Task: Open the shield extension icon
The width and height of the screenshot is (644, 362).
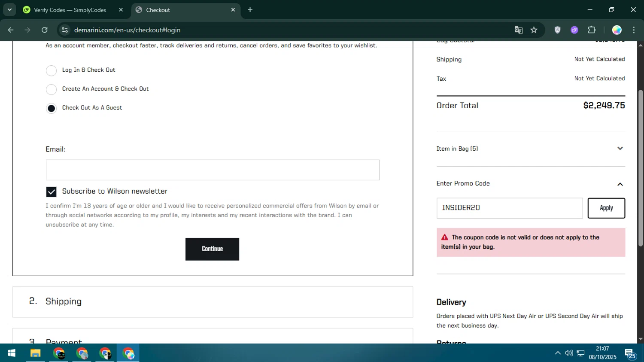Action: (557, 30)
